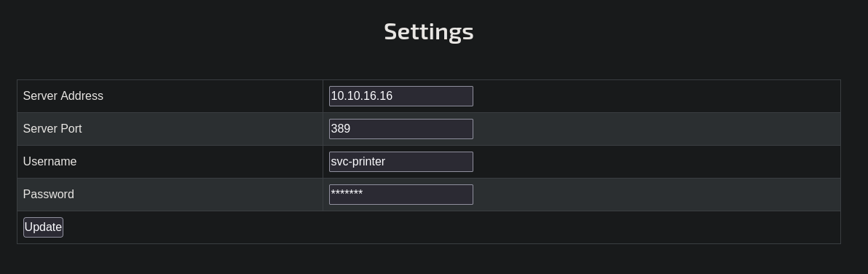Click the Username label text
The width and height of the screenshot is (868, 274).
(50, 162)
